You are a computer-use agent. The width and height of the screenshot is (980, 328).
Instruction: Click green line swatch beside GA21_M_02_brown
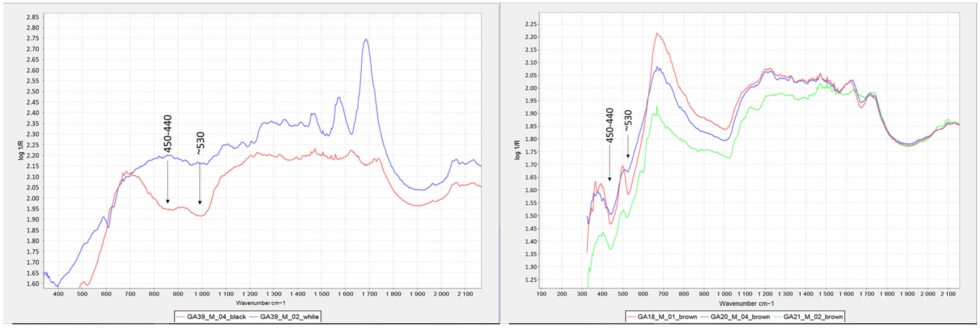pyautogui.click(x=778, y=317)
